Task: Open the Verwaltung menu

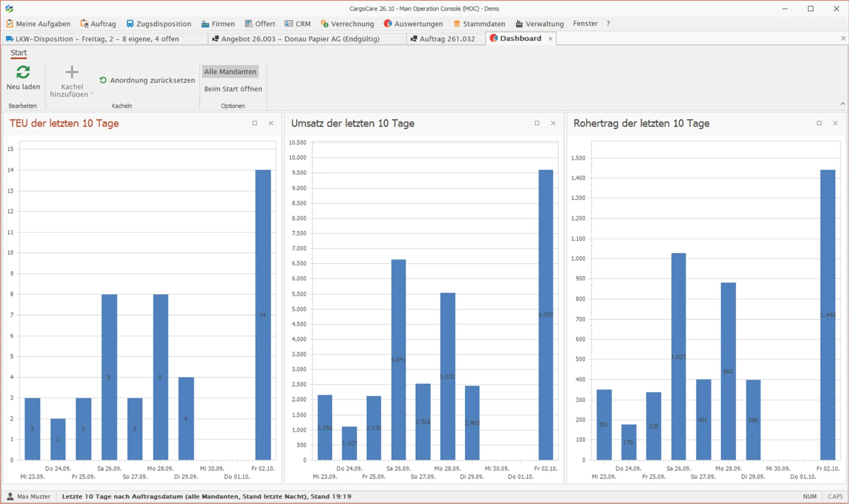Action: point(540,24)
